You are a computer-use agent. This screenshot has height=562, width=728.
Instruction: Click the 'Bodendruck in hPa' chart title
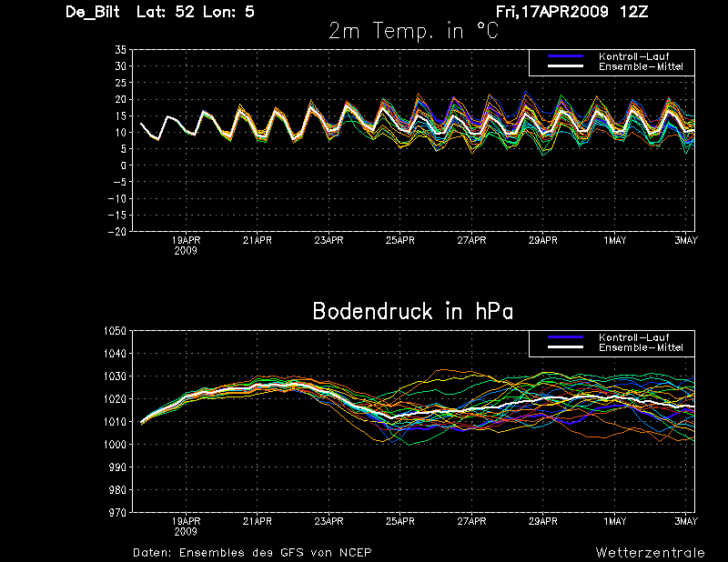(x=413, y=311)
